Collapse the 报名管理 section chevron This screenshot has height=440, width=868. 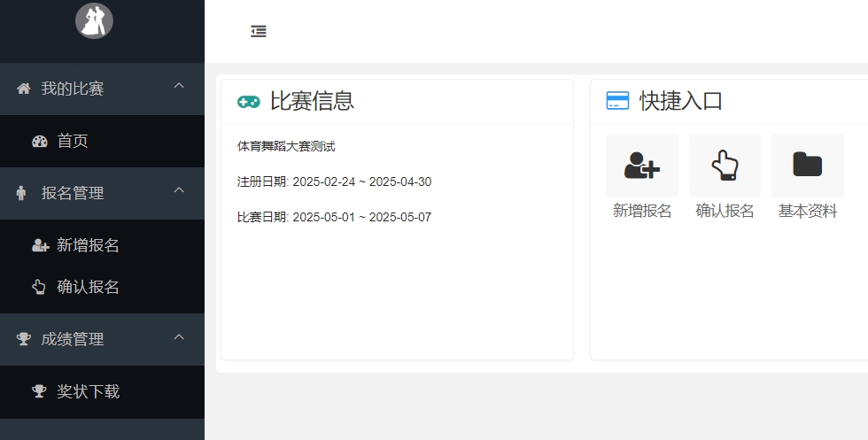pyautogui.click(x=179, y=190)
